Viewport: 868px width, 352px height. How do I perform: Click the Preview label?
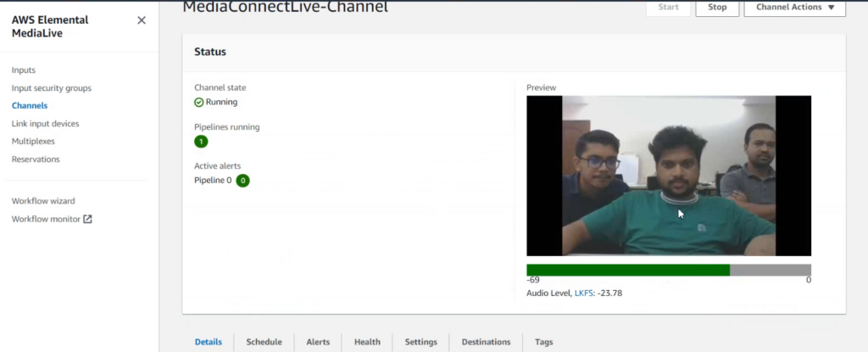541,87
